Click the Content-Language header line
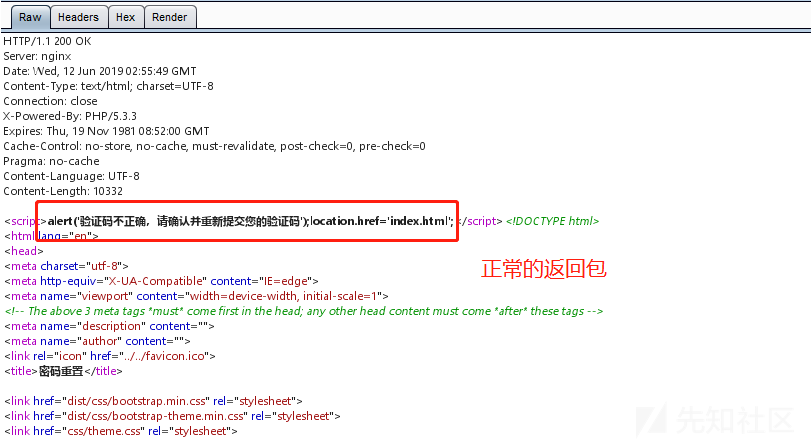 (71, 176)
